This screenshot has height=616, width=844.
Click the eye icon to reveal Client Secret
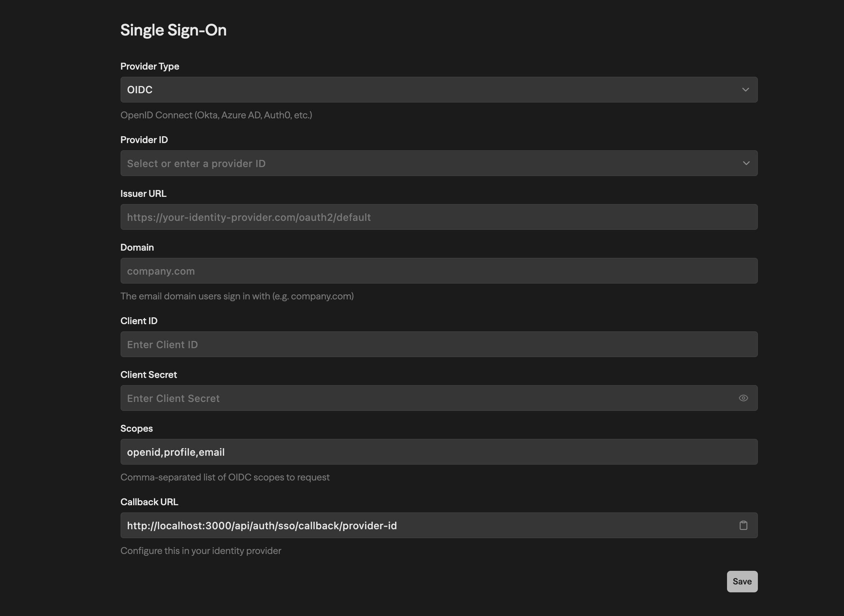point(744,398)
